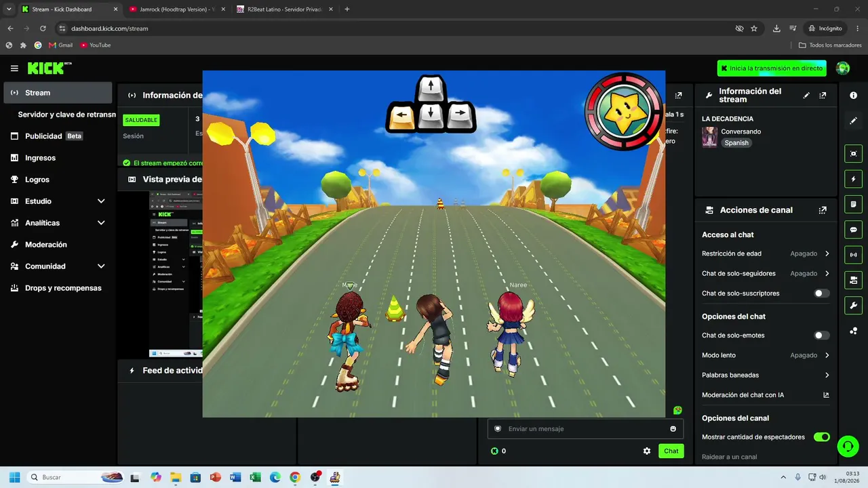868x488 pixels.
Task: Pop out the Información del stream panel
Action: (823, 96)
